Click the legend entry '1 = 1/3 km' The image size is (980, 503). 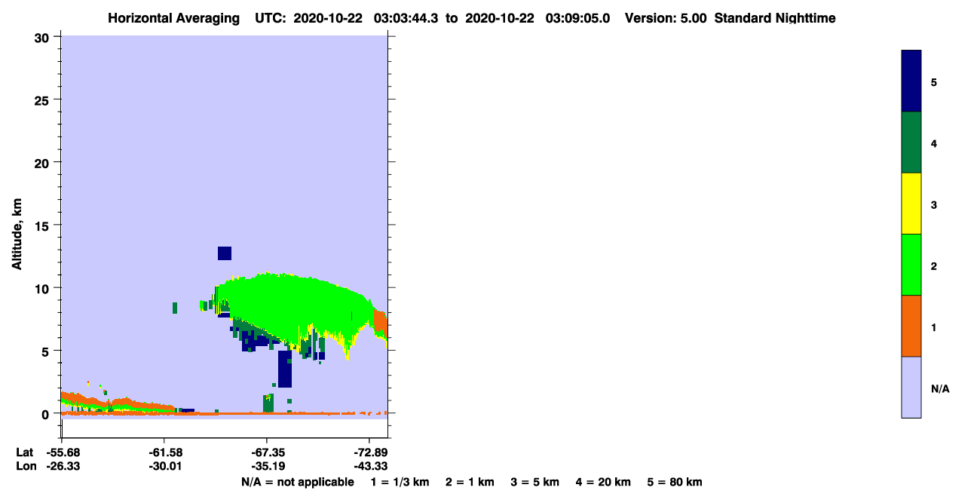400,482
